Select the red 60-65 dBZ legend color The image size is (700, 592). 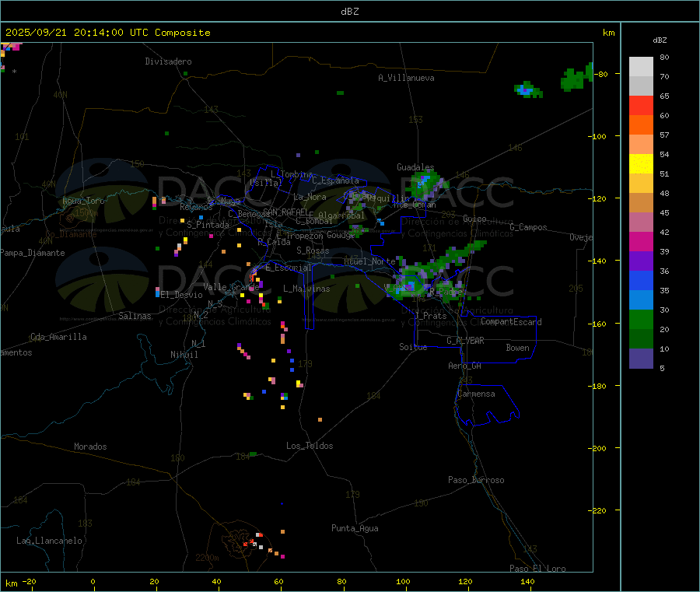[641, 105]
